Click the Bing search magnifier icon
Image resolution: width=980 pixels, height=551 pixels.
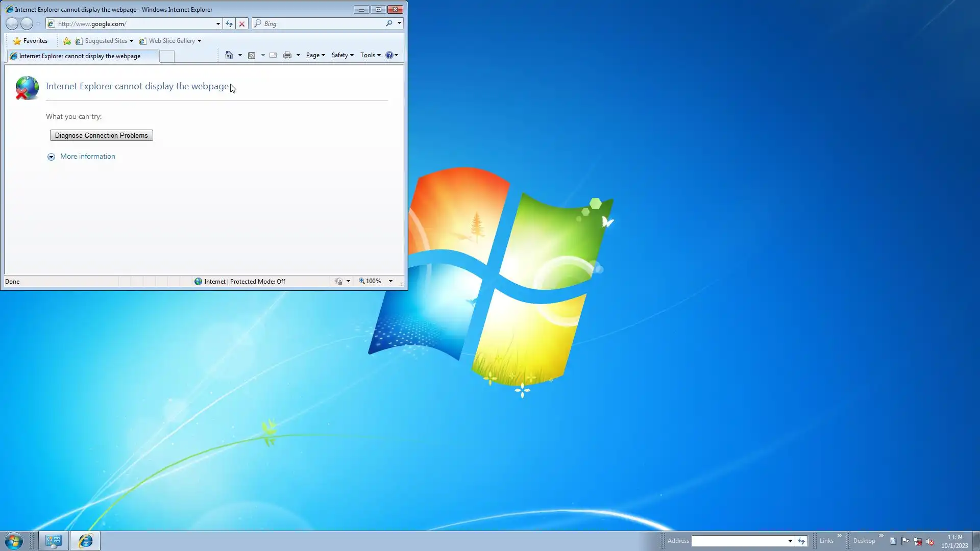point(389,23)
